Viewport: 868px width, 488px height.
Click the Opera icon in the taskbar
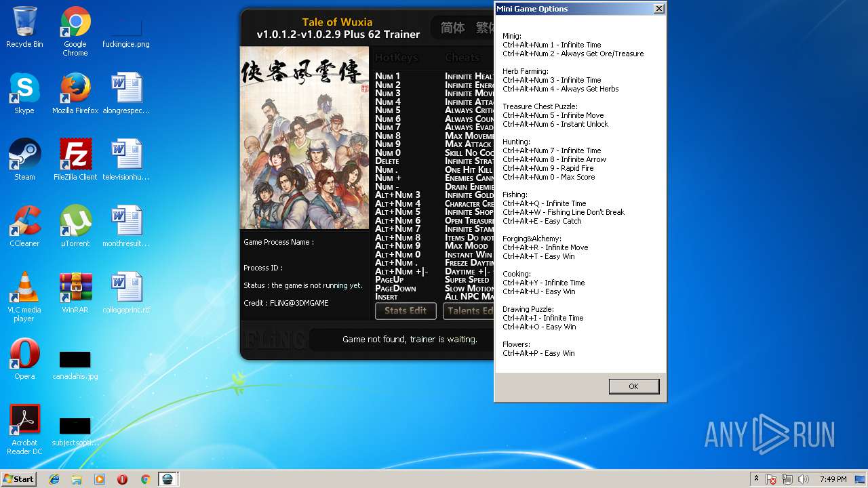click(122, 479)
